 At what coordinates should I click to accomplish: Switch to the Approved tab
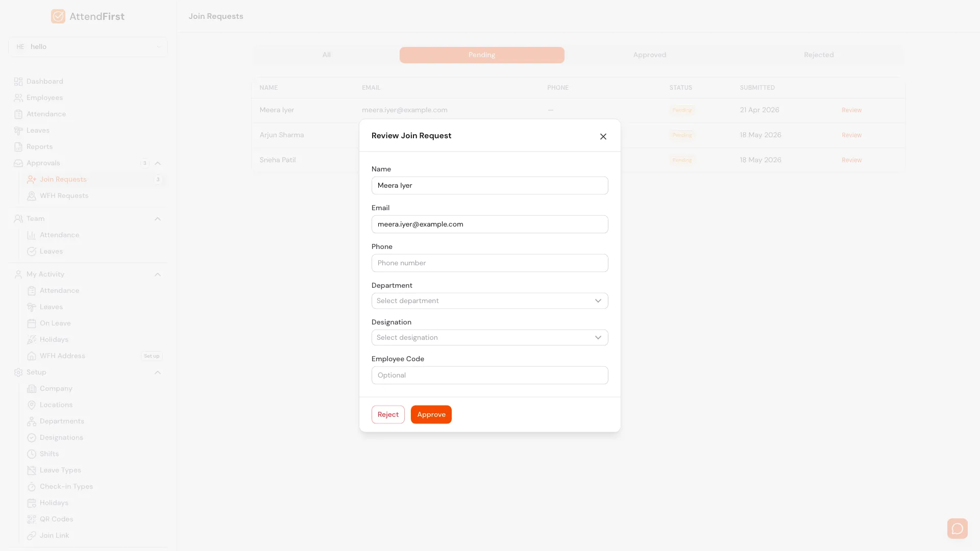650,55
